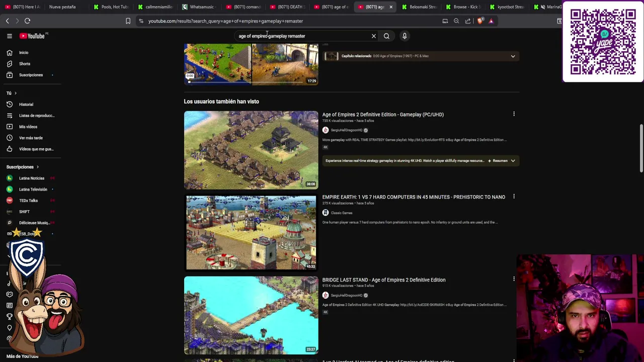The height and width of the screenshot is (362, 644).
Task: Clear the search box with the X
Action: [x=373, y=36]
